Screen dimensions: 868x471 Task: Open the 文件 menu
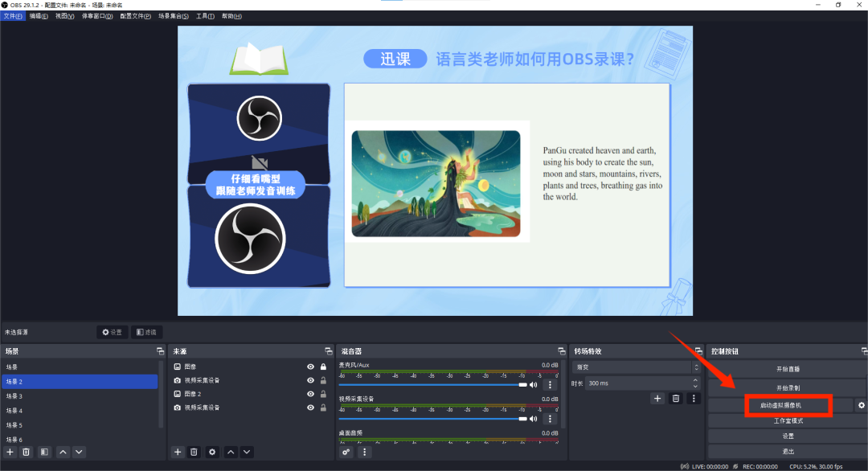pos(12,16)
